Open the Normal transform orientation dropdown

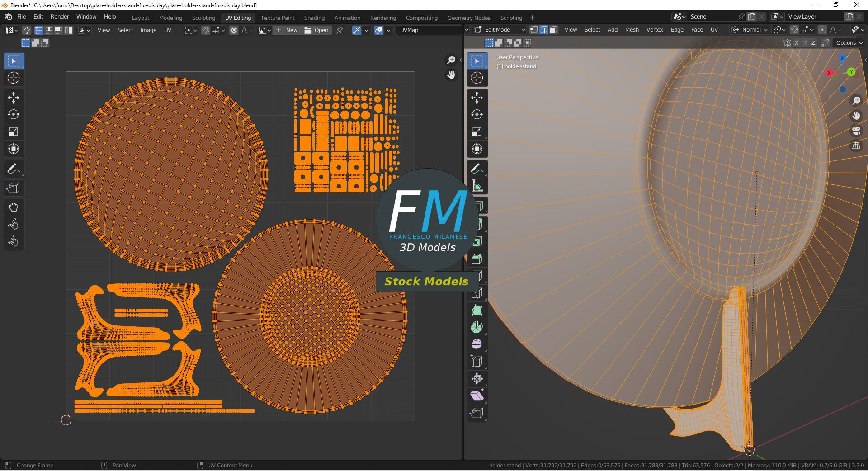[x=750, y=30]
